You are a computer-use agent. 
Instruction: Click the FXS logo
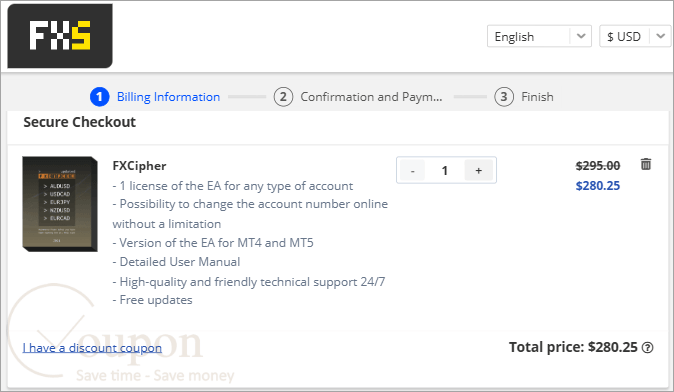[x=60, y=36]
